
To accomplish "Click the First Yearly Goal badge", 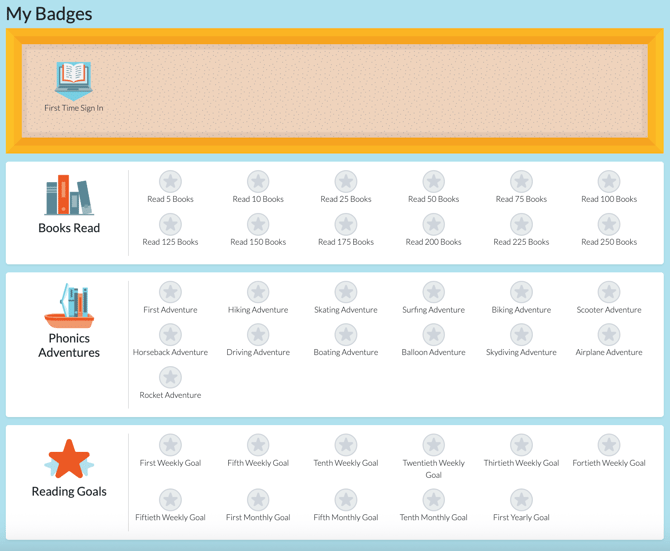I will [x=521, y=500].
